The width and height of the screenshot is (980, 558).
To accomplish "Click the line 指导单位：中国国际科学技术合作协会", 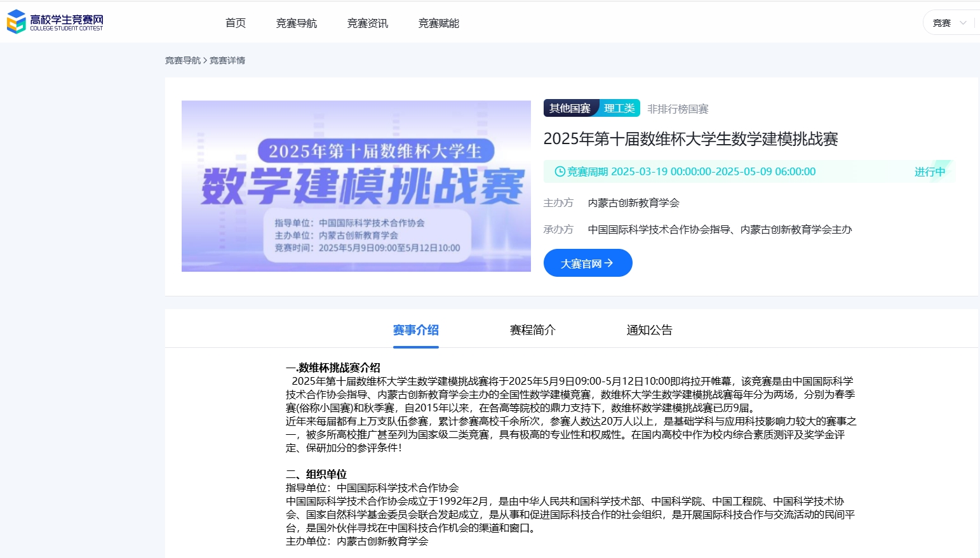I will click(372, 488).
